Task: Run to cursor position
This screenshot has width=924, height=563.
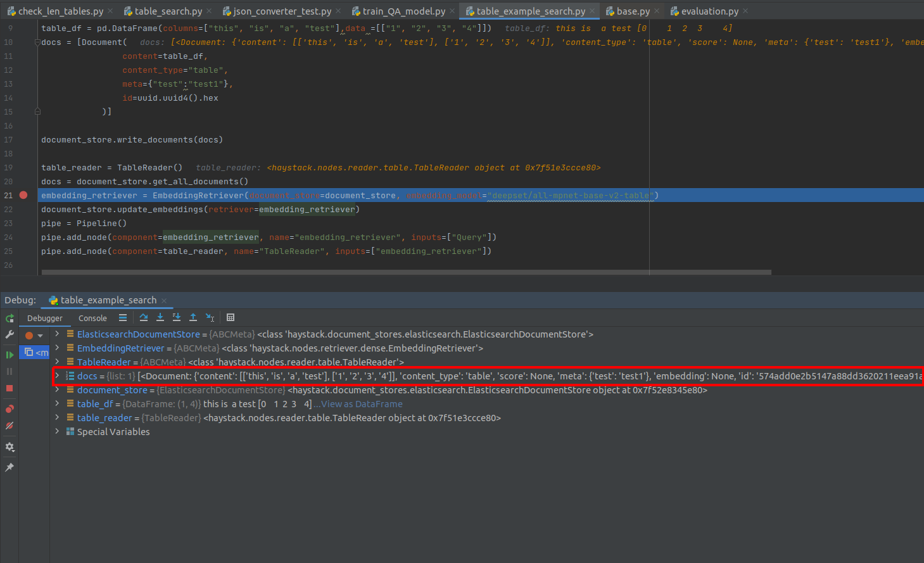Action: pyautogui.click(x=210, y=317)
